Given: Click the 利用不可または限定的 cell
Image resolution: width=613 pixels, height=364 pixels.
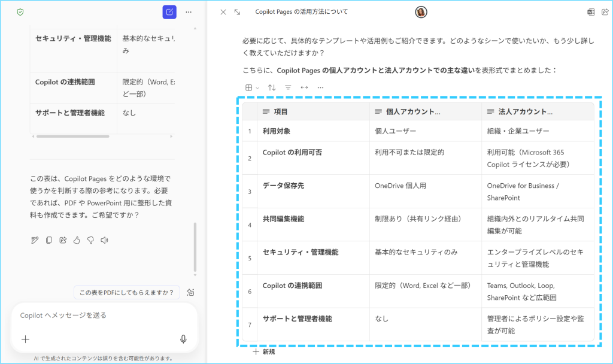Looking at the screenshot, I should 426,158.
